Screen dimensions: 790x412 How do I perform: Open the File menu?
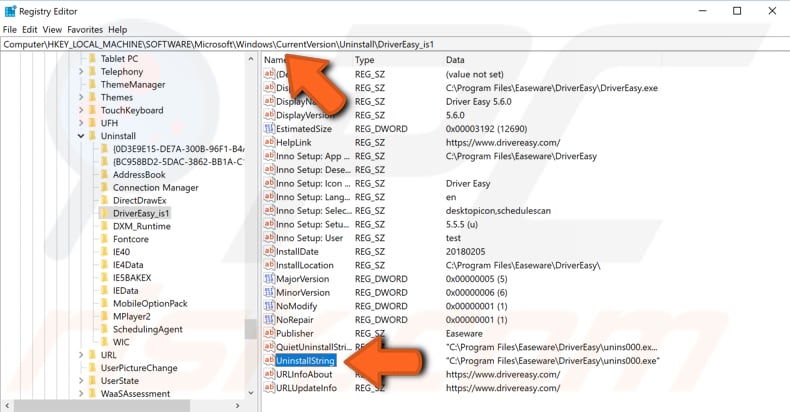10,30
